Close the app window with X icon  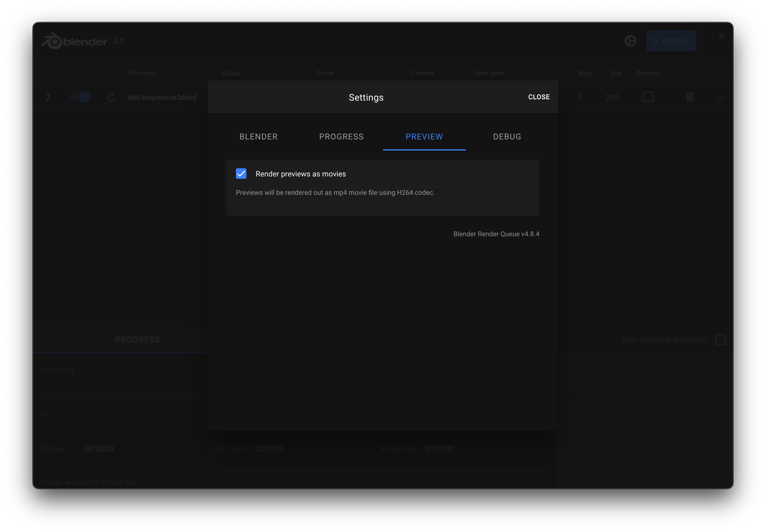[721, 36]
